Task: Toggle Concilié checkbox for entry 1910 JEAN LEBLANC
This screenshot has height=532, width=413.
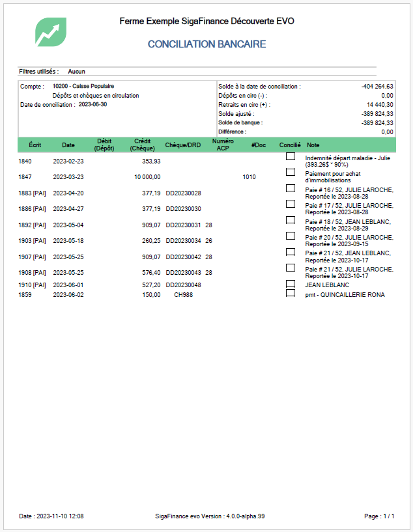Action: (290, 284)
